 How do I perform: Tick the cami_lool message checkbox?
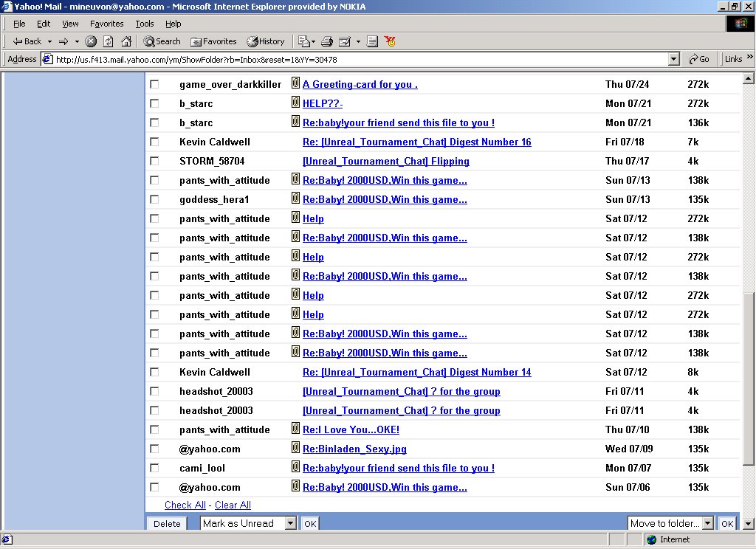(154, 468)
